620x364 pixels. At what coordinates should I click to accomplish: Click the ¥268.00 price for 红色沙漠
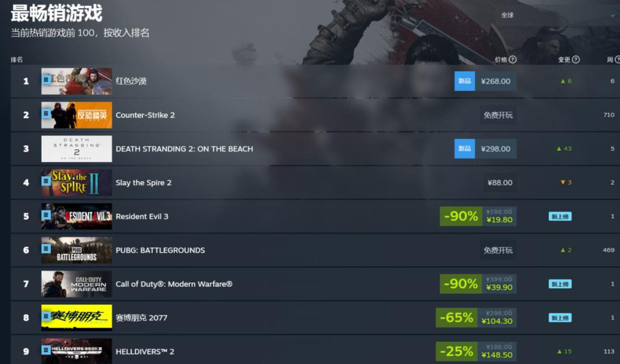tap(496, 81)
